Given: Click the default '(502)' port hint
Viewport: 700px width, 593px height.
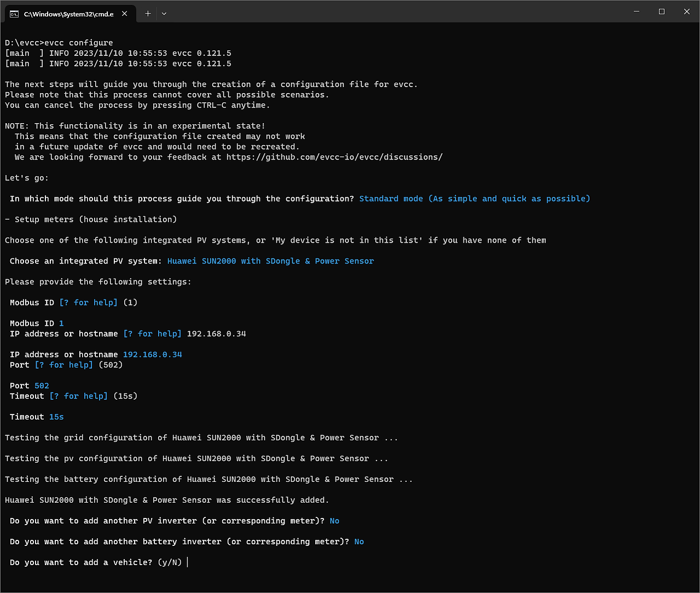Looking at the screenshot, I should [x=111, y=365].
